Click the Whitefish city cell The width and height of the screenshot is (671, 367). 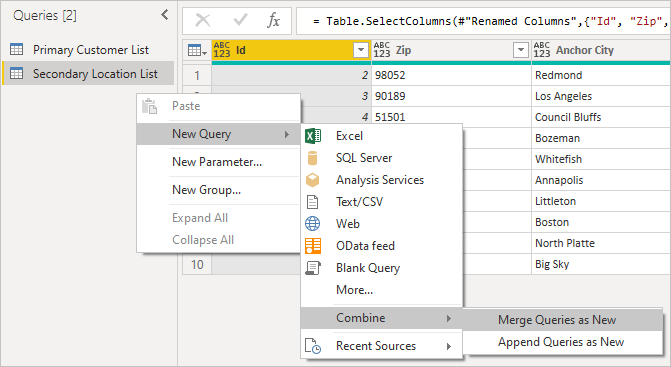pyautogui.click(x=601, y=159)
